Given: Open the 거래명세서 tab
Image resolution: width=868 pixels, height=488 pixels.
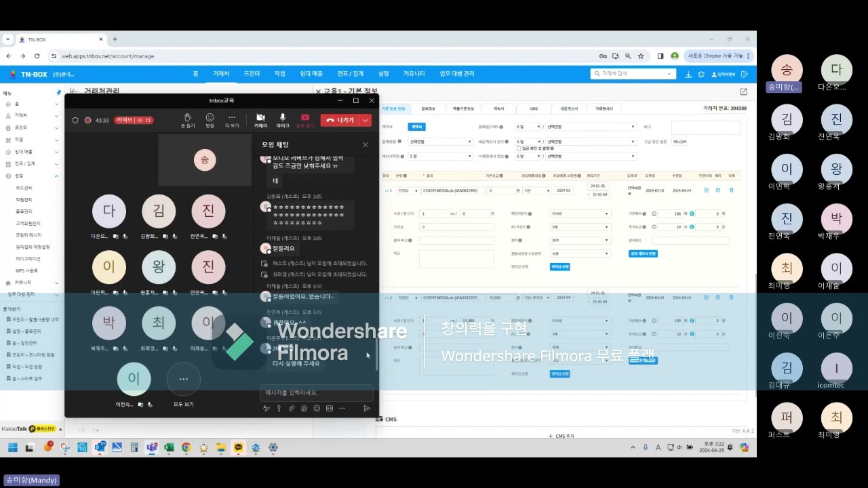Looking at the screenshot, I should click(604, 108).
